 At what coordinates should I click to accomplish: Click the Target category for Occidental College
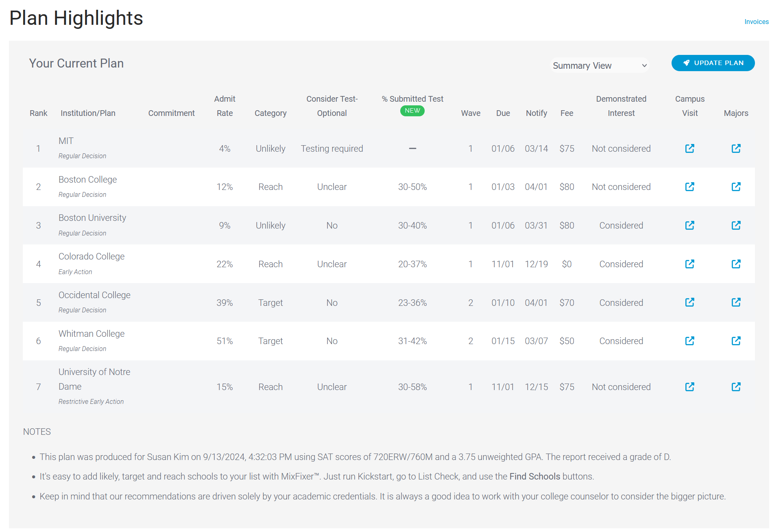(270, 303)
